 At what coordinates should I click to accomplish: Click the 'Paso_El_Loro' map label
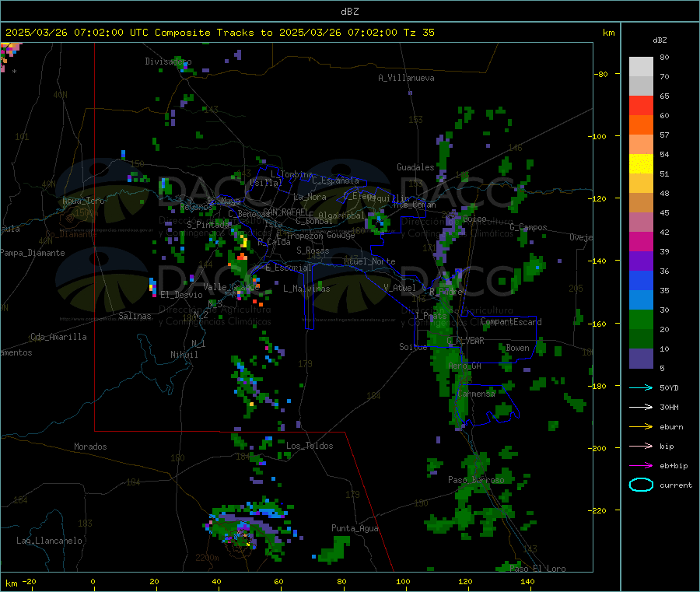tap(537, 569)
